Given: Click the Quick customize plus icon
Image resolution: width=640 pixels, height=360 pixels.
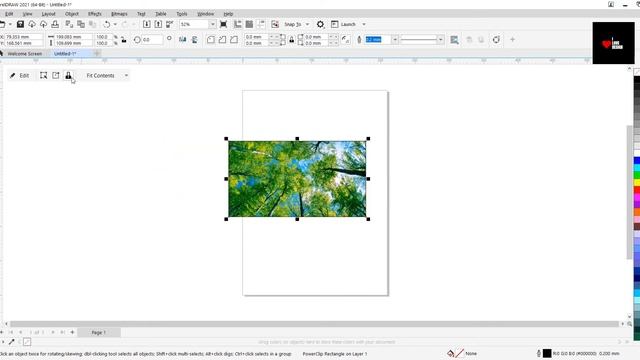Looking at the screenshot, I should (512, 40).
